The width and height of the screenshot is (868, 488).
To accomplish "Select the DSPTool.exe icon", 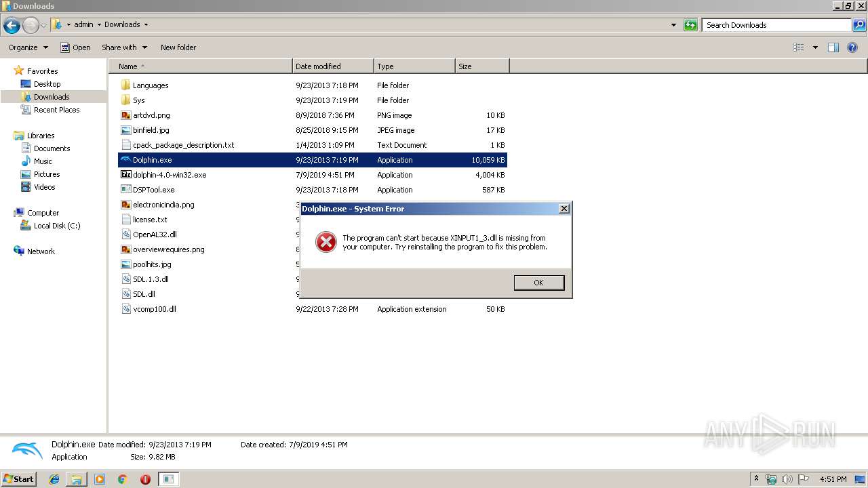I will [x=125, y=190].
